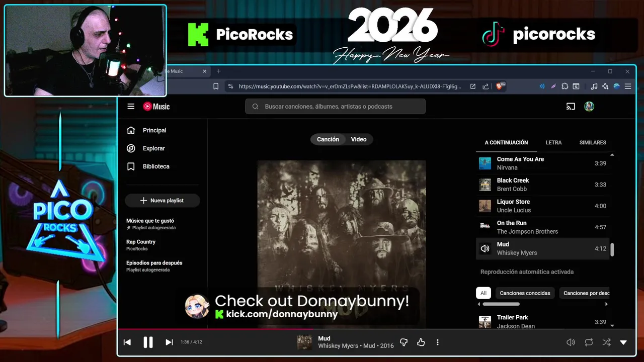The height and width of the screenshot is (362, 644).
Task: Skip to the previous track
Action: pos(127,342)
